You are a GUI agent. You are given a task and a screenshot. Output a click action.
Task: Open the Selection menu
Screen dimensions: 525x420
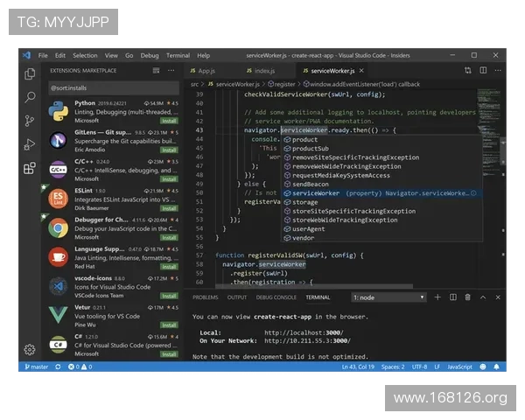point(85,56)
